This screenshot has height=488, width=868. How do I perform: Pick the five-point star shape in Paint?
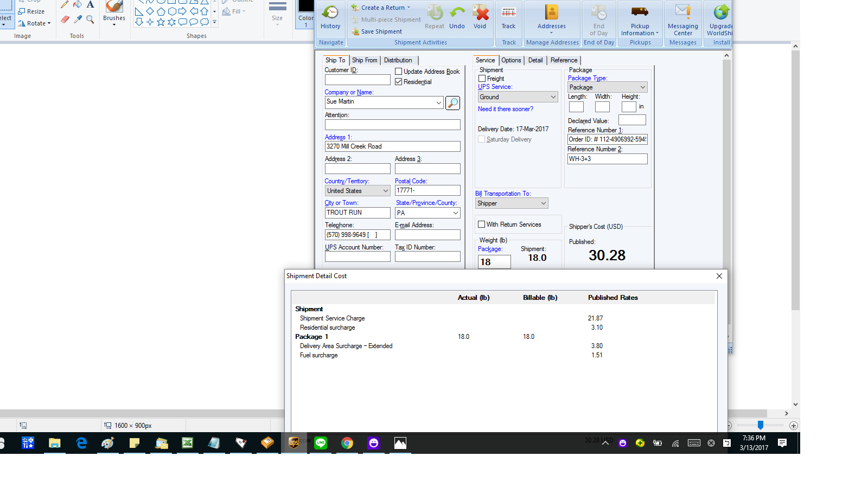(x=161, y=22)
